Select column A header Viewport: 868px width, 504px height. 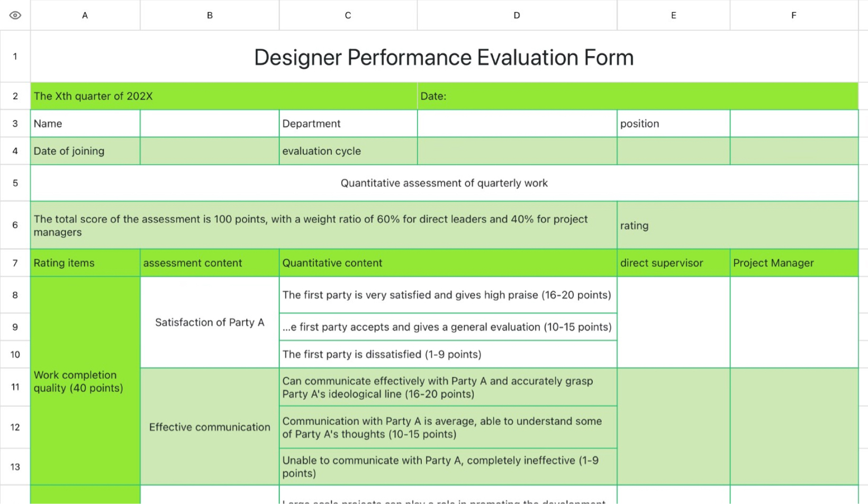(85, 15)
